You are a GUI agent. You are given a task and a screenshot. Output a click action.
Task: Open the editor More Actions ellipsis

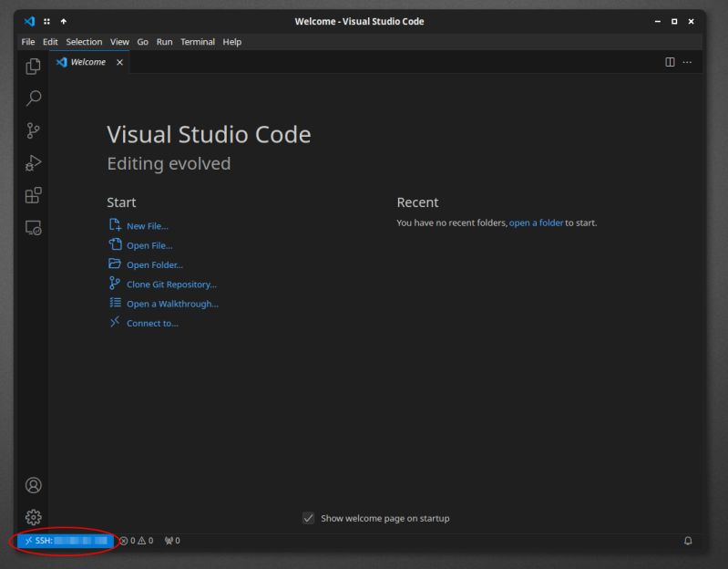point(687,62)
